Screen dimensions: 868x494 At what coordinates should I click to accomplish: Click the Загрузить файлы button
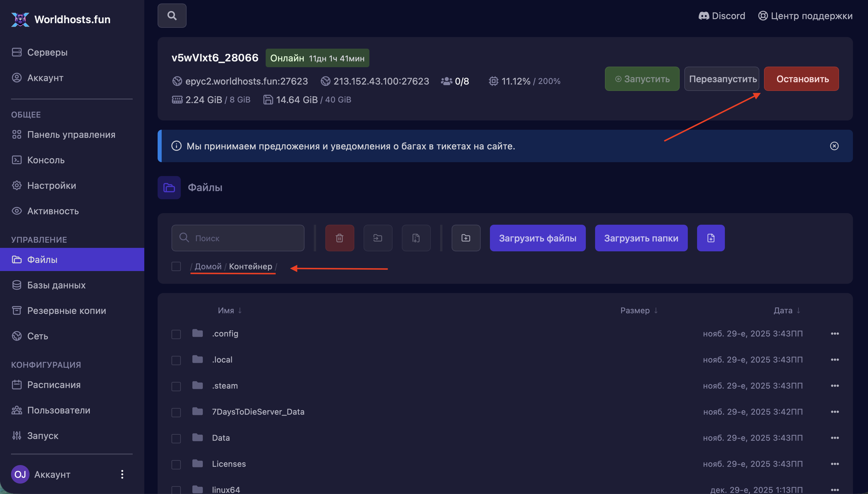coord(537,238)
